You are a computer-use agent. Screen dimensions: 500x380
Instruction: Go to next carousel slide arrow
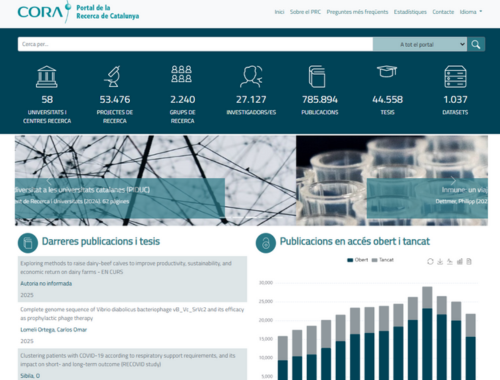click(453, 181)
